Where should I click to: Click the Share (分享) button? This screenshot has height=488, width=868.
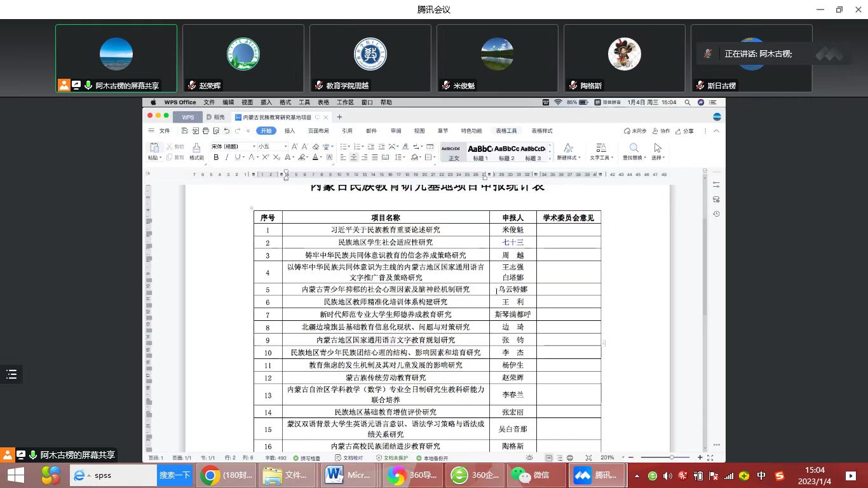tap(684, 131)
